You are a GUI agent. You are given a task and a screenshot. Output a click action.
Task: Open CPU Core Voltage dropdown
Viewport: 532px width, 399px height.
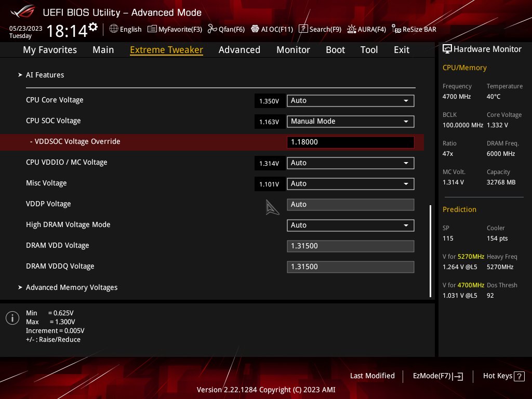(350, 101)
